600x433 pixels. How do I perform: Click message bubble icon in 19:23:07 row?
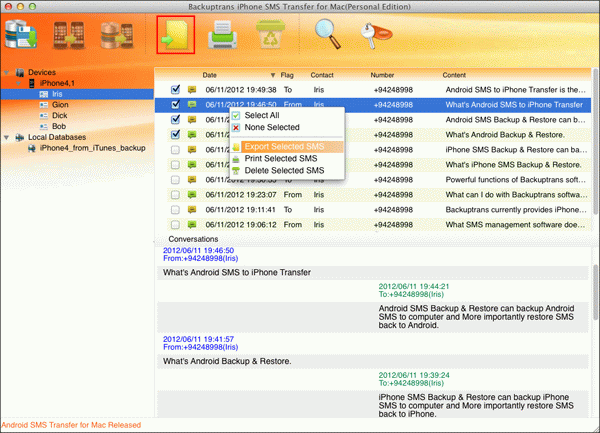(192, 195)
